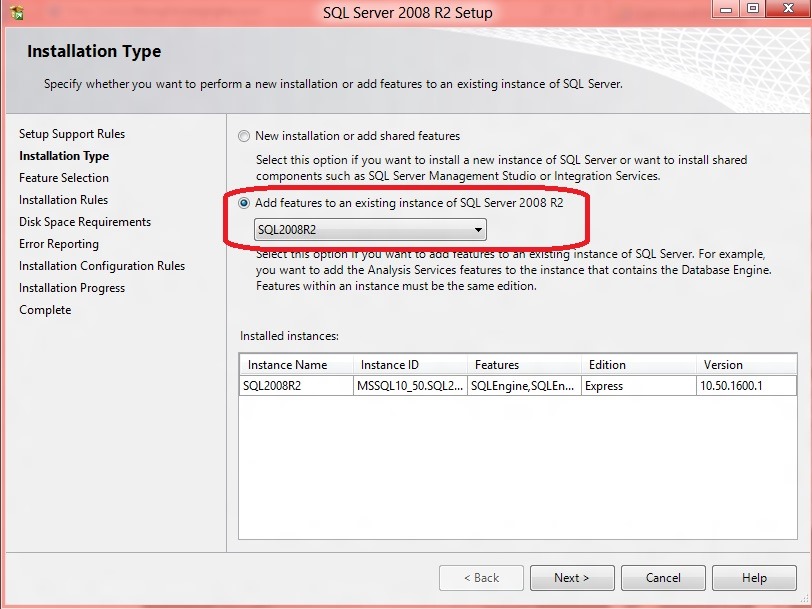Viewport: 812px width, 609px height.
Task: Close the SQL Server 2008 R2 Setup window
Action: click(x=788, y=9)
